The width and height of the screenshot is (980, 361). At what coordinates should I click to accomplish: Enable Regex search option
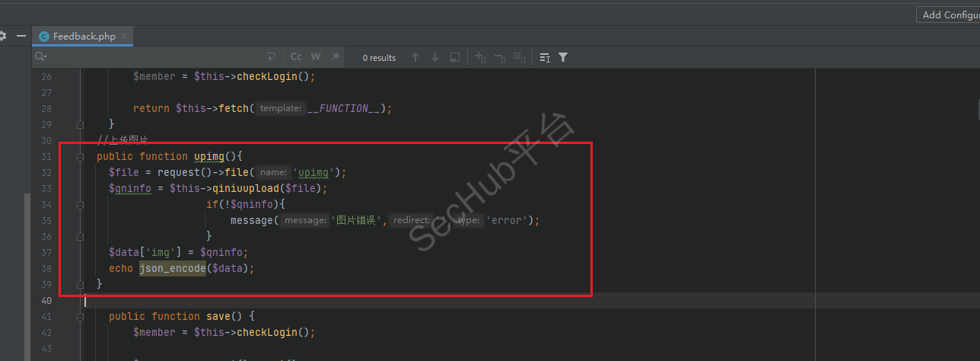(x=335, y=57)
